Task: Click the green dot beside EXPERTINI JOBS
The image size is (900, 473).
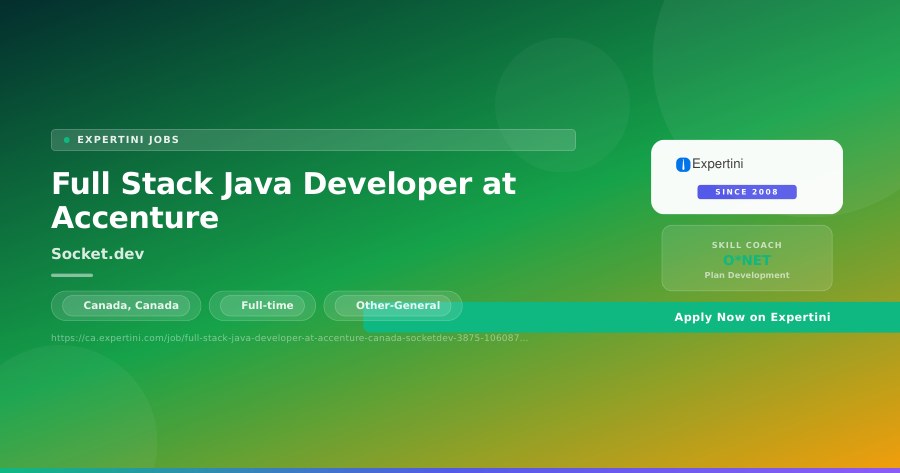Action: 67,140
